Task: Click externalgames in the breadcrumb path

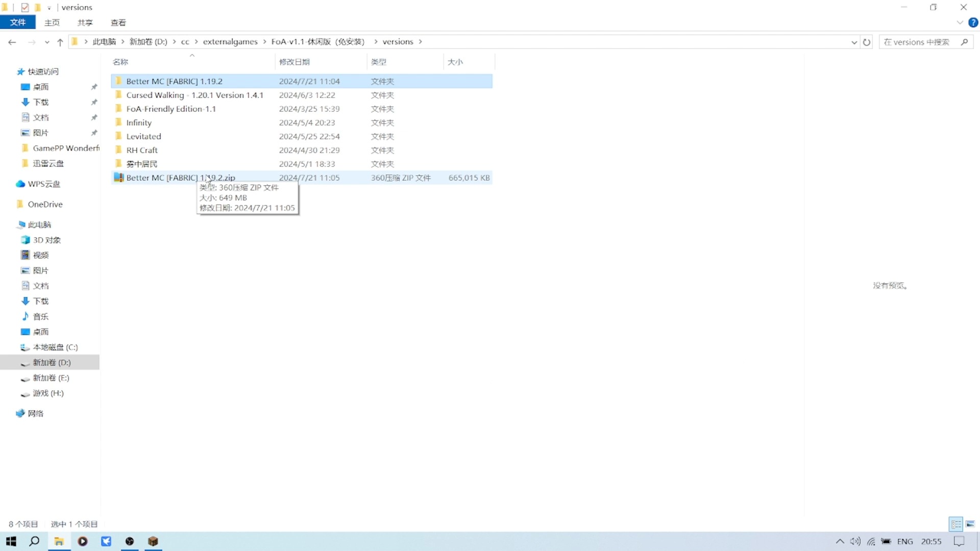Action: pyautogui.click(x=230, y=42)
